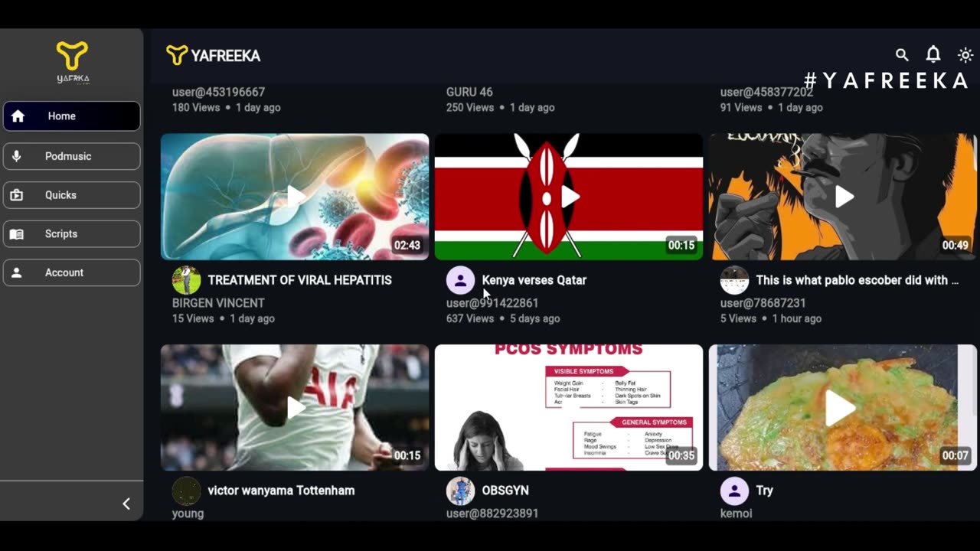
Task: Click channel name kemoi
Action: [736, 514]
